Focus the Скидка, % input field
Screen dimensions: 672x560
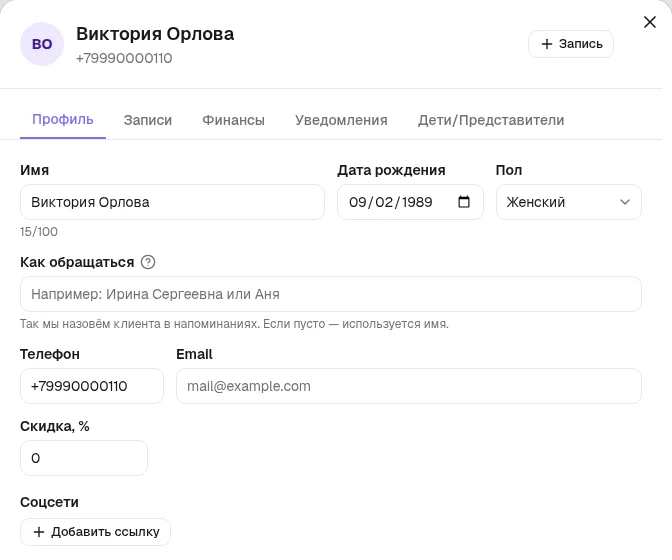[84, 458]
